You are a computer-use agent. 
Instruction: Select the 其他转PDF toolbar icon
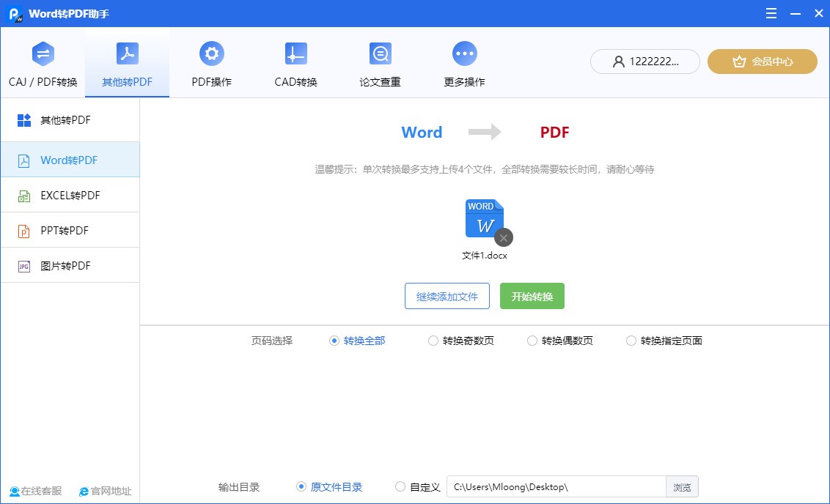click(127, 53)
